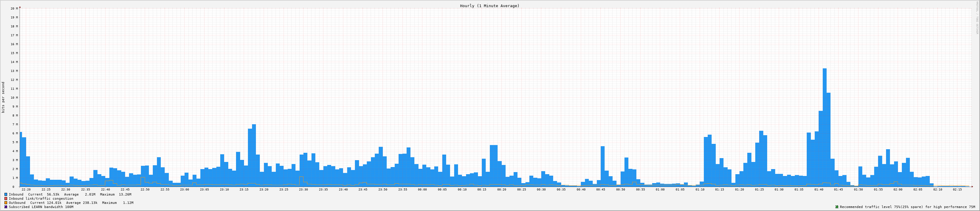Click the "Subscribed LEARN bandwidth 100M" legend text

pyautogui.click(x=41, y=207)
